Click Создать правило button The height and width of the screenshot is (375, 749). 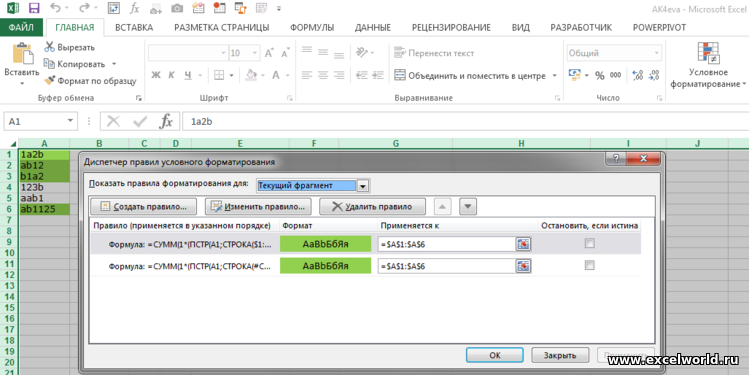point(144,207)
